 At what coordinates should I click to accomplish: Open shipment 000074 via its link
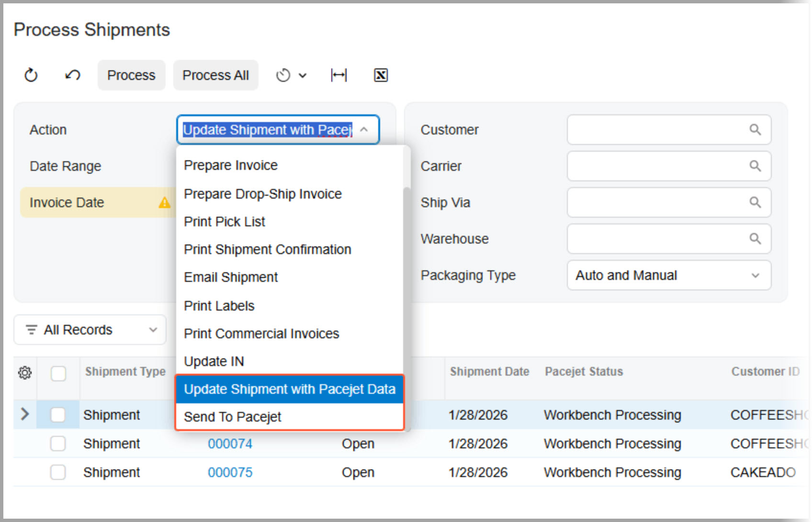(x=230, y=444)
